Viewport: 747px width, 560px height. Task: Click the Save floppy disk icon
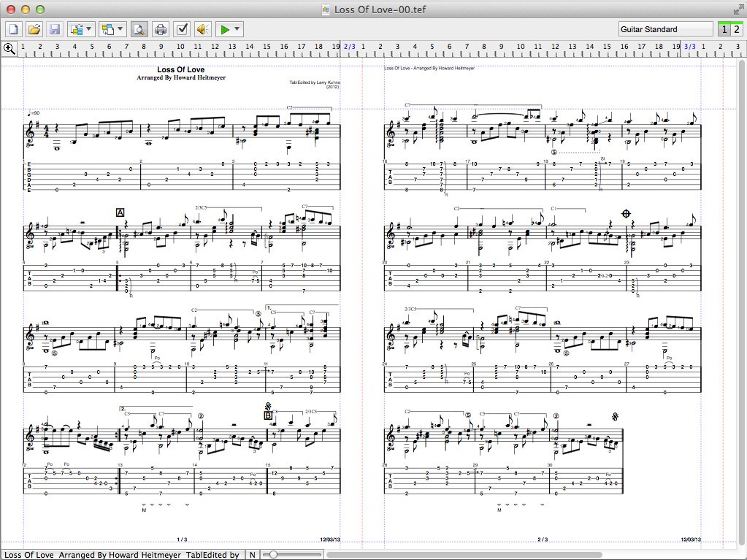click(x=54, y=29)
